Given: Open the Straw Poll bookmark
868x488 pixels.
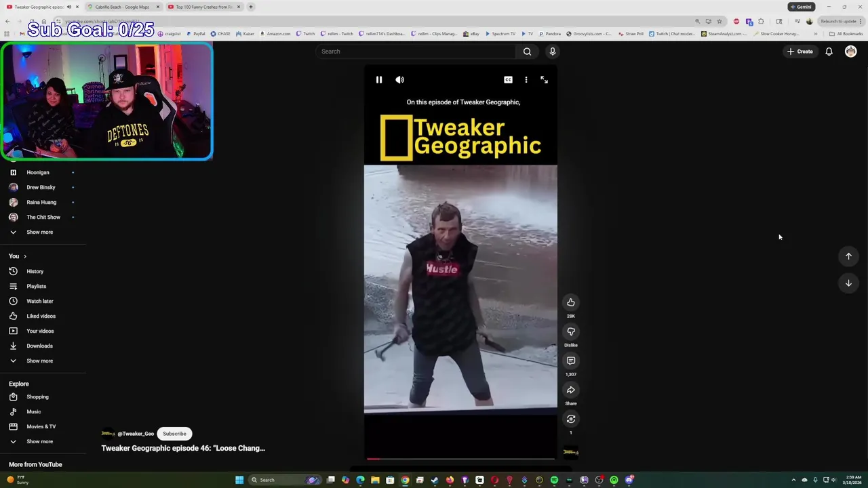Looking at the screenshot, I should (631, 33).
